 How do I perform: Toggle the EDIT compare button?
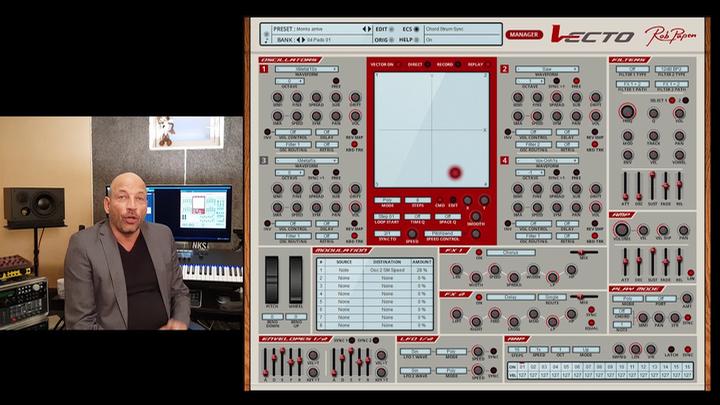tap(392, 29)
